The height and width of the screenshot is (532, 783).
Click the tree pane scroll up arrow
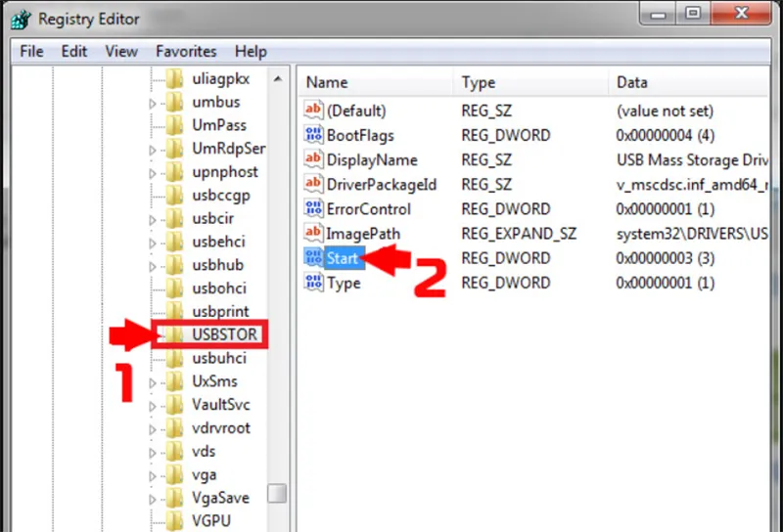point(278,78)
